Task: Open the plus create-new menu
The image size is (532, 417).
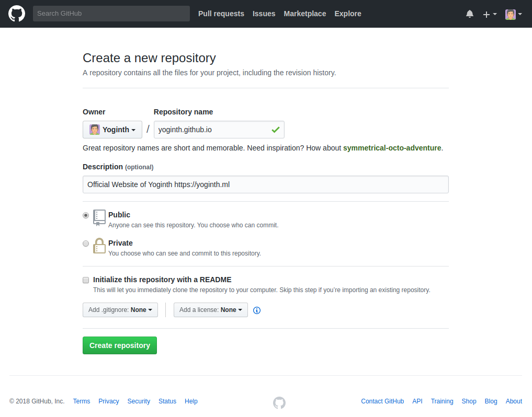Action: pos(490,14)
